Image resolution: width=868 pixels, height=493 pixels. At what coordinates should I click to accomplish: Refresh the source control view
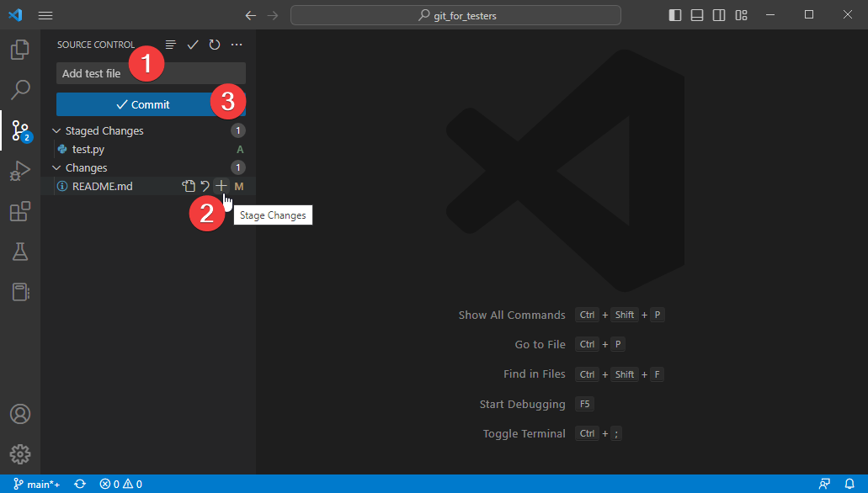pos(215,45)
